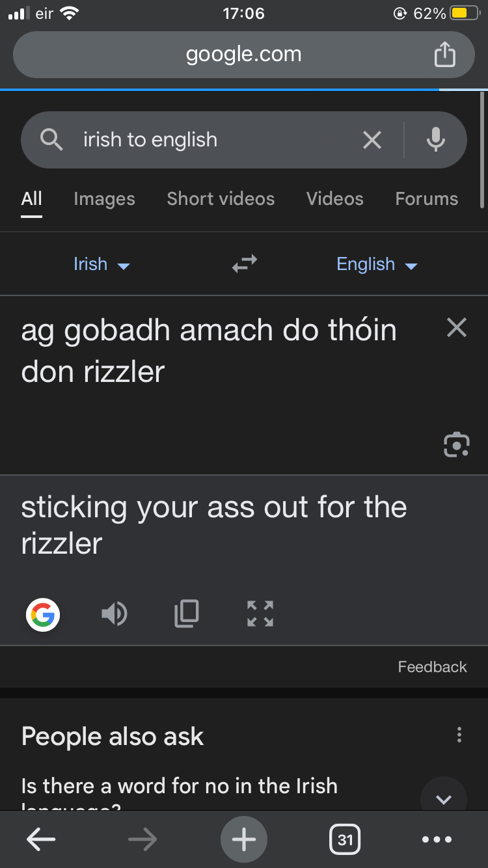Screen dimensions: 488x868
Task: Clear the Irish source text
Action: [x=457, y=328]
